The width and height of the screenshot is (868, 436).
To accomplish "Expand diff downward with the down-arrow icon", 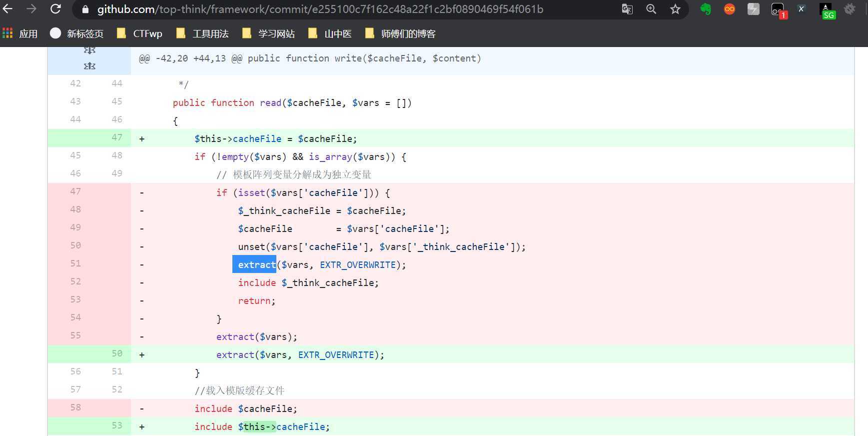I will coord(89,50).
